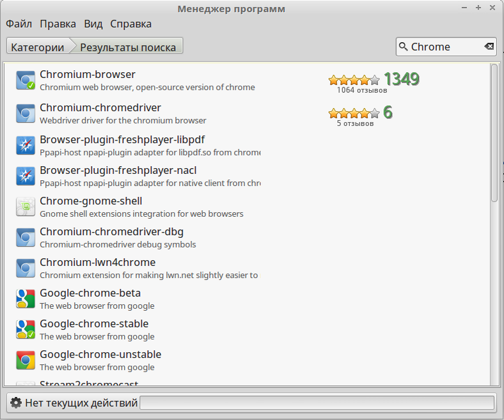Open the Chromium-chromedriver entry title

click(100, 107)
